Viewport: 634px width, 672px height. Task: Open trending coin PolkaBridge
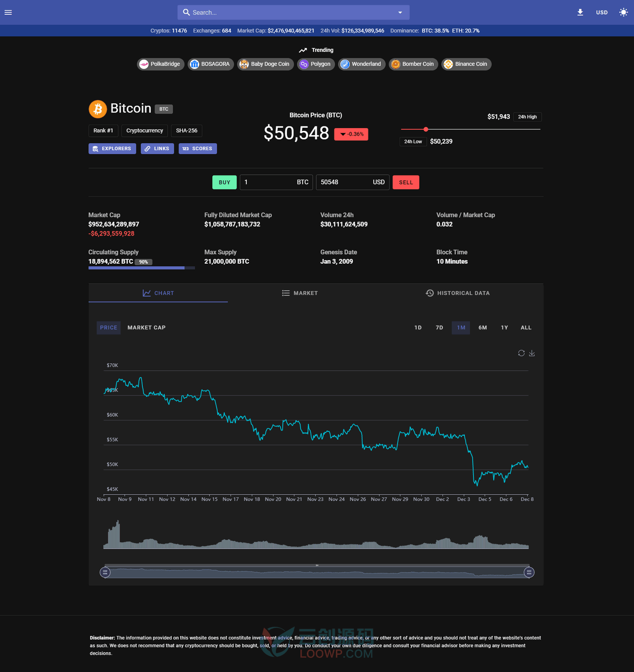(160, 64)
